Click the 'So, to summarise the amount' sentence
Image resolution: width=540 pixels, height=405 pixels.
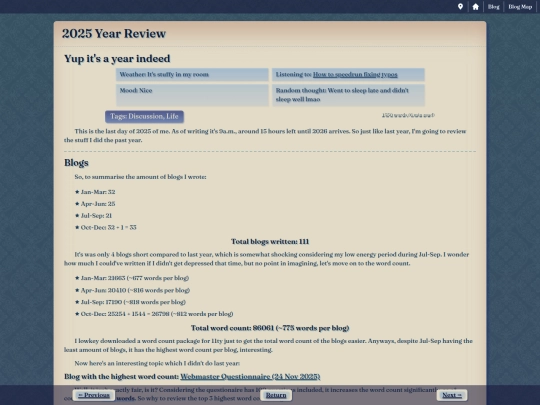[x=141, y=177]
